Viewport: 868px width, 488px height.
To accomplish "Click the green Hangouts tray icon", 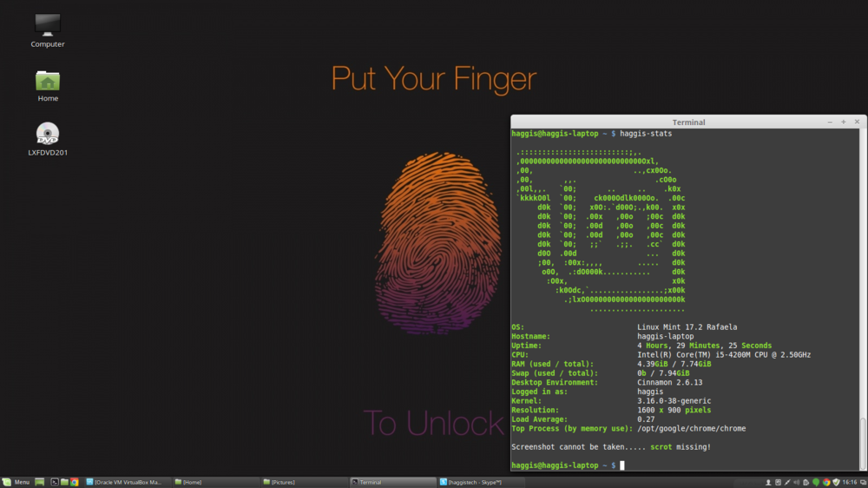I will 816,483.
